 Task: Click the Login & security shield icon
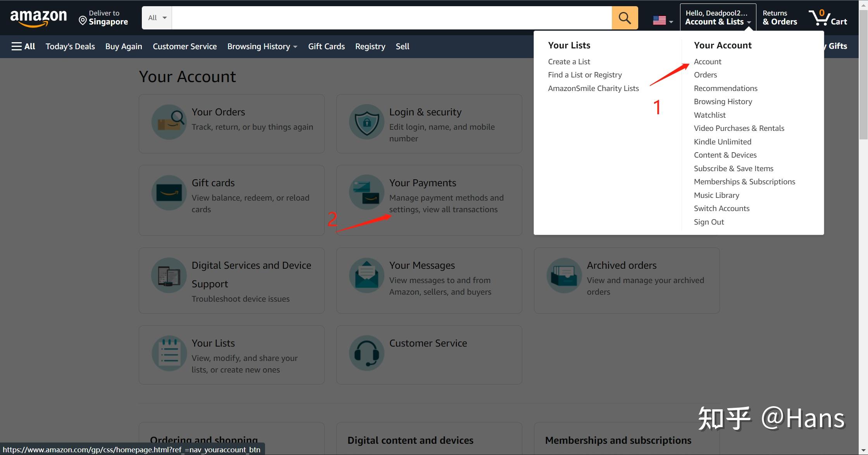(x=367, y=122)
